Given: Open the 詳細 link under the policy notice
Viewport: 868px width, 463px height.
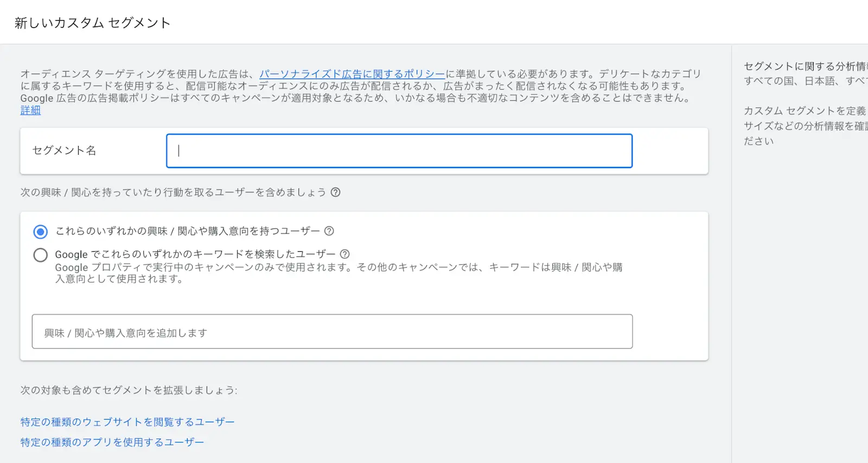Looking at the screenshot, I should (30, 110).
